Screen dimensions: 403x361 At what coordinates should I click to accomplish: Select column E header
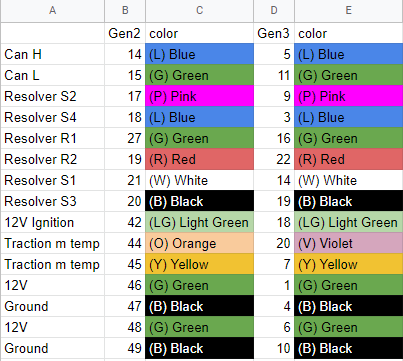(349, 11)
